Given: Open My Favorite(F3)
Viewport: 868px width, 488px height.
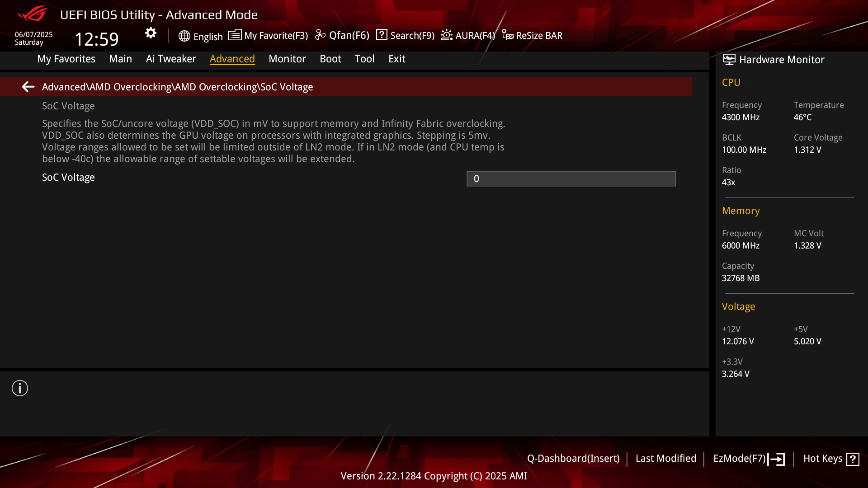Looking at the screenshot, I should (x=276, y=36).
